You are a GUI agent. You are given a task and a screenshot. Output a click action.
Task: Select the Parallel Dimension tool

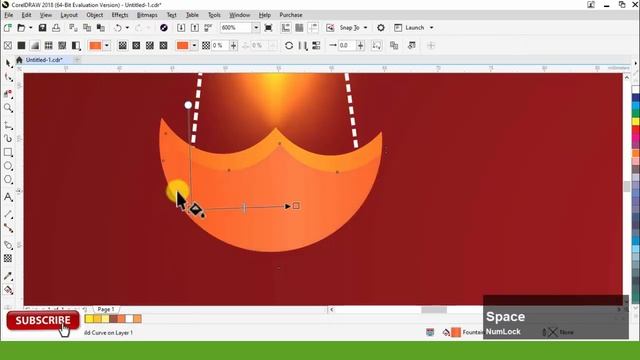pyautogui.click(x=8, y=214)
